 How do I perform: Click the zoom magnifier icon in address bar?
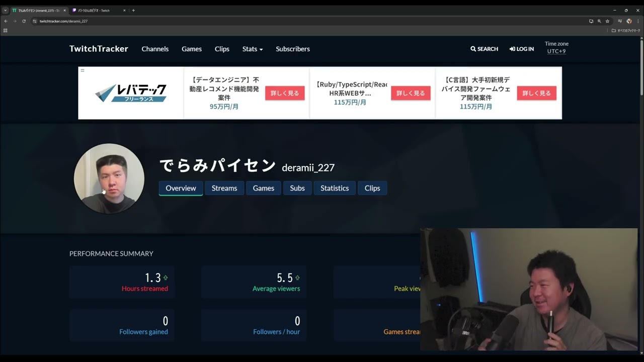tap(599, 21)
